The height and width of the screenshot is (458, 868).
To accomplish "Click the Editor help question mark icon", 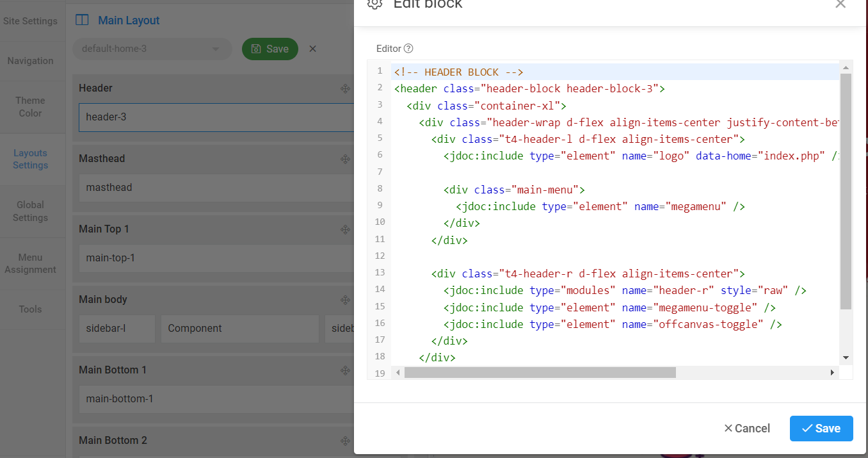I will tap(408, 49).
